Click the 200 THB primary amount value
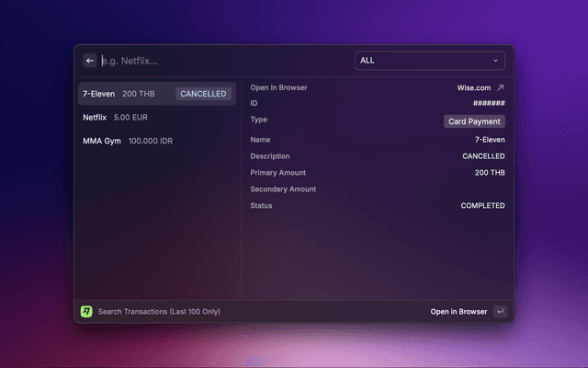The height and width of the screenshot is (368, 588). click(489, 173)
